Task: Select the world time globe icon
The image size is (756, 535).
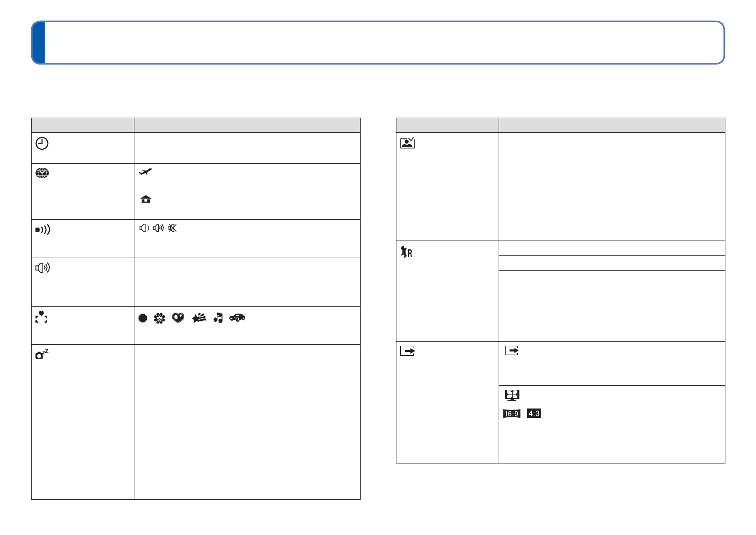Action: click(42, 173)
